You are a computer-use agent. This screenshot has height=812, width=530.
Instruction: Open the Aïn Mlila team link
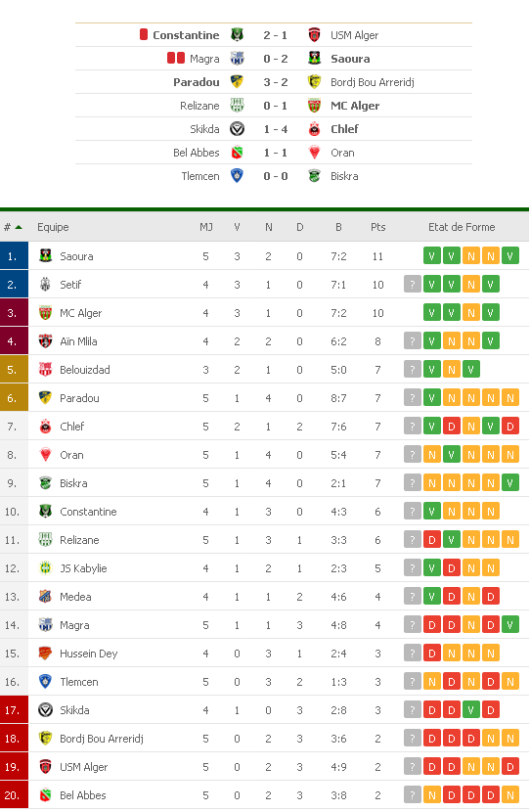78,340
